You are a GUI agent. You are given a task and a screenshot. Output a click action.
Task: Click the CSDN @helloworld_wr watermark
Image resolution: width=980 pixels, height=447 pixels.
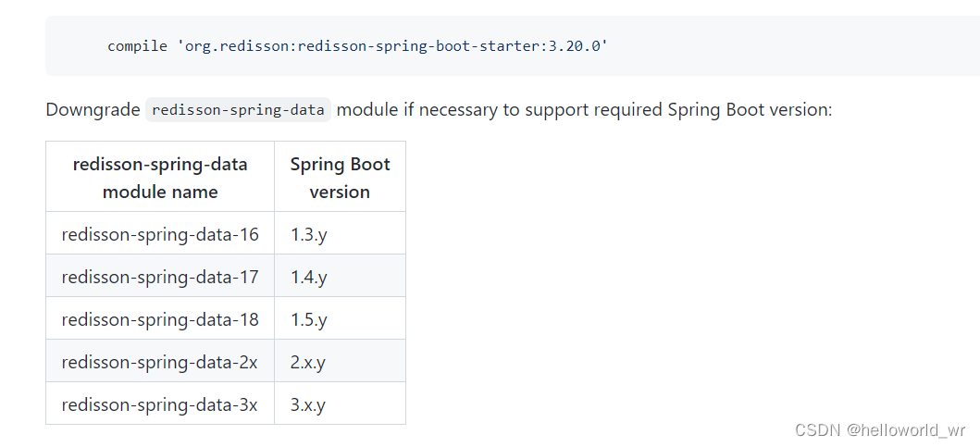pyautogui.click(x=880, y=430)
